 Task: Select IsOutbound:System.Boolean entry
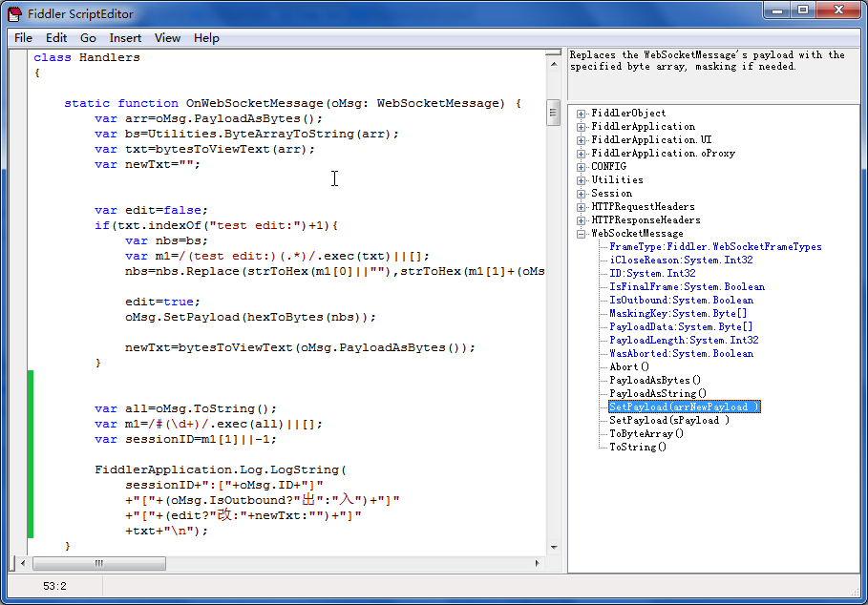coord(681,300)
